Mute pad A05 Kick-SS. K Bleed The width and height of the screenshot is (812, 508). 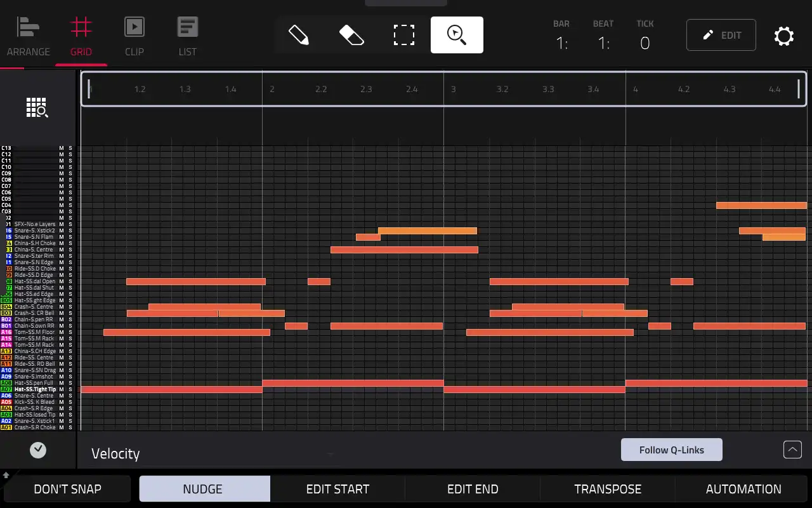click(x=62, y=402)
